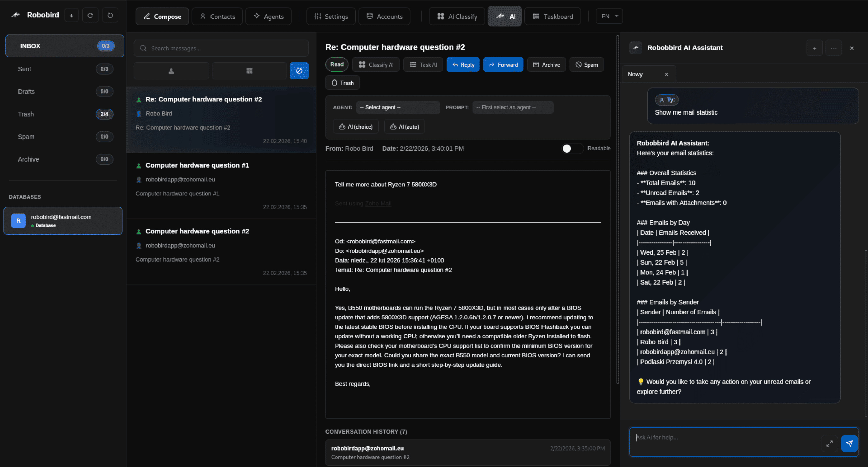Select the person filter icon above messages
The width and height of the screenshot is (868, 467).
coord(171,71)
